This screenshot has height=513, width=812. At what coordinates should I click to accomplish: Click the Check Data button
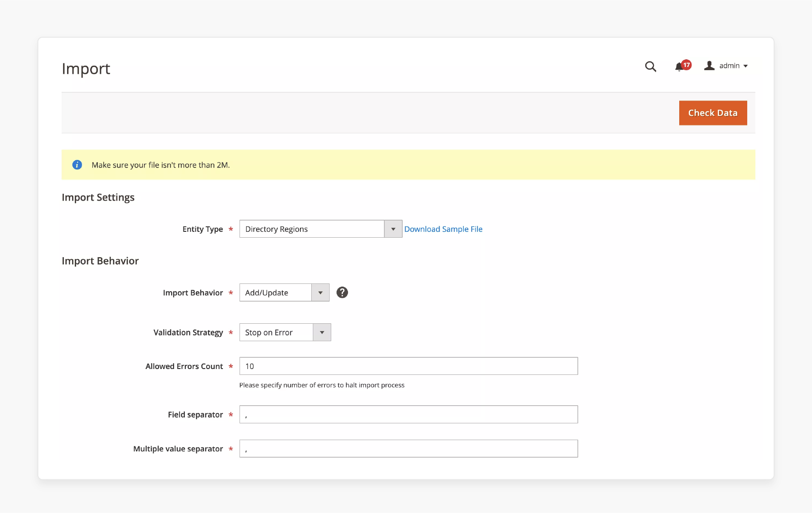pyautogui.click(x=713, y=113)
